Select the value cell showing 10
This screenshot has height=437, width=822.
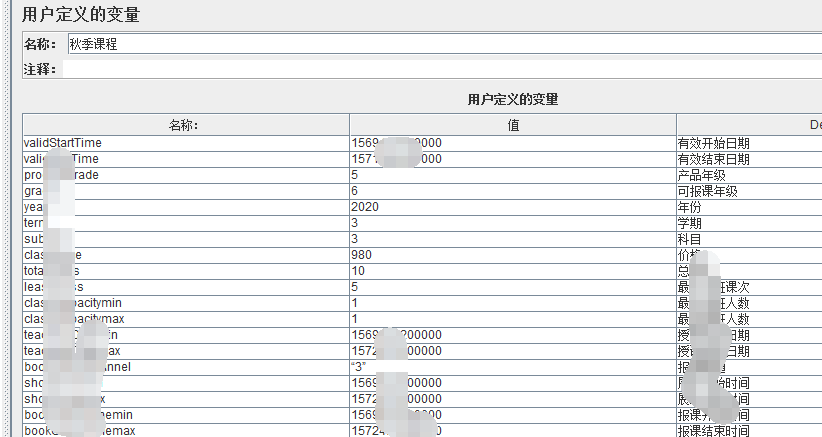click(x=512, y=271)
